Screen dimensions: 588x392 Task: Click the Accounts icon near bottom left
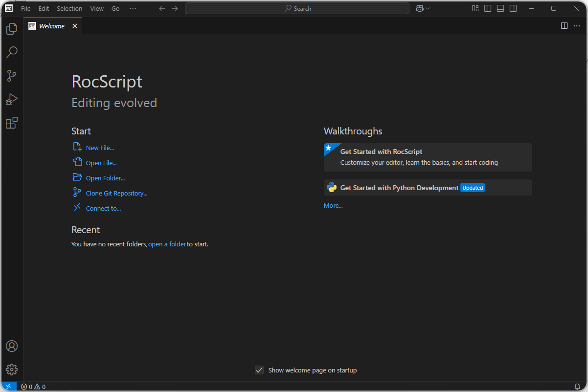point(11,346)
